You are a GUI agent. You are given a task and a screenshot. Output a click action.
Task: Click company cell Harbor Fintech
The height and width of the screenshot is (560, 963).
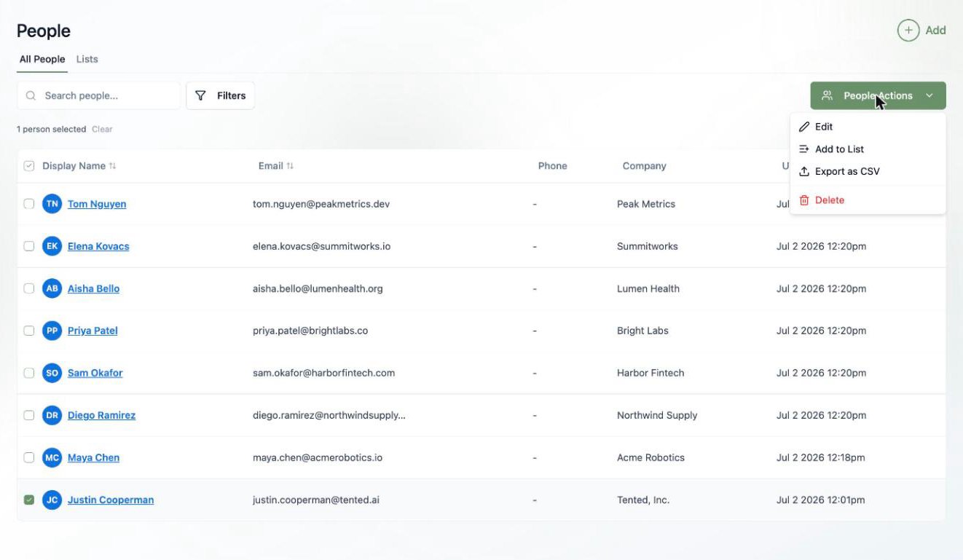click(x=650, y=373)
